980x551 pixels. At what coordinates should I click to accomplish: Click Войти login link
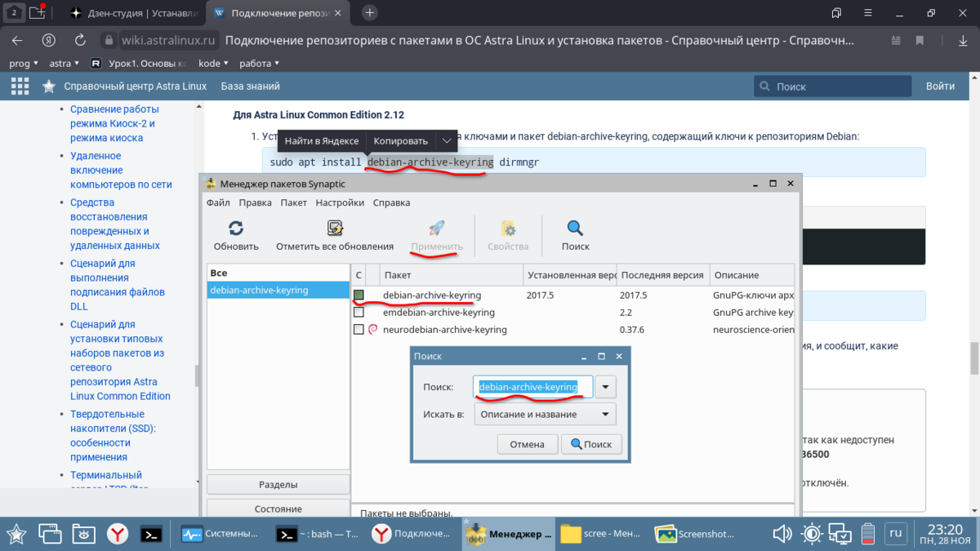click(x=940, y=86)
